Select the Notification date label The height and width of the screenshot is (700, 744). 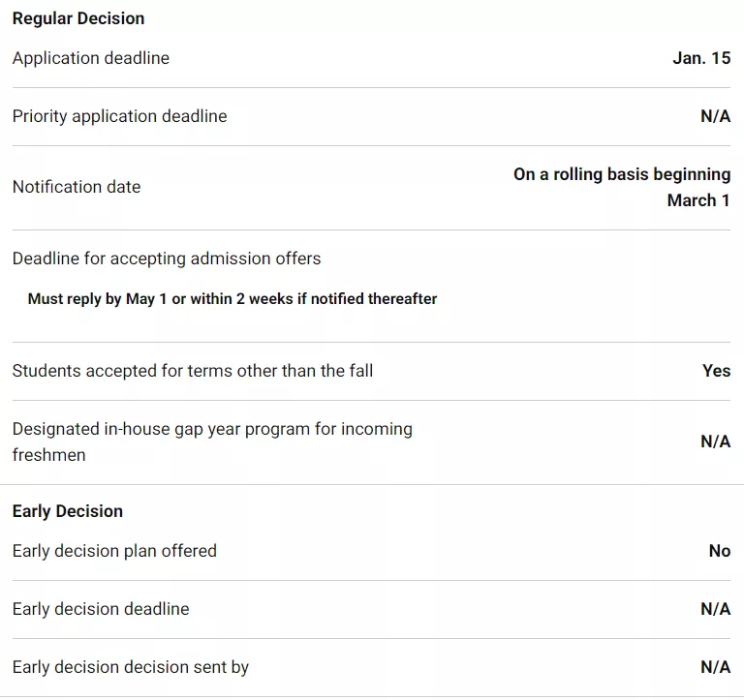pos(77,187)
